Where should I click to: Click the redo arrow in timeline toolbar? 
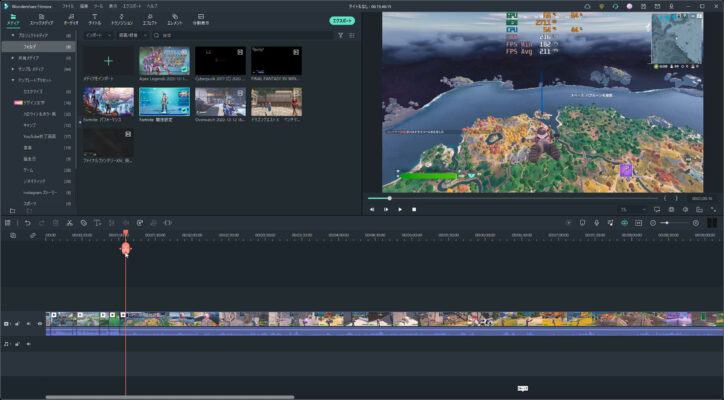42,223
